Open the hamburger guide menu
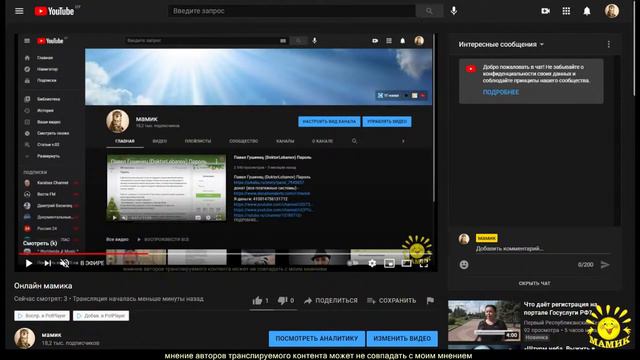This screenshot has width=640, height=360. click(x=19, y=11)
